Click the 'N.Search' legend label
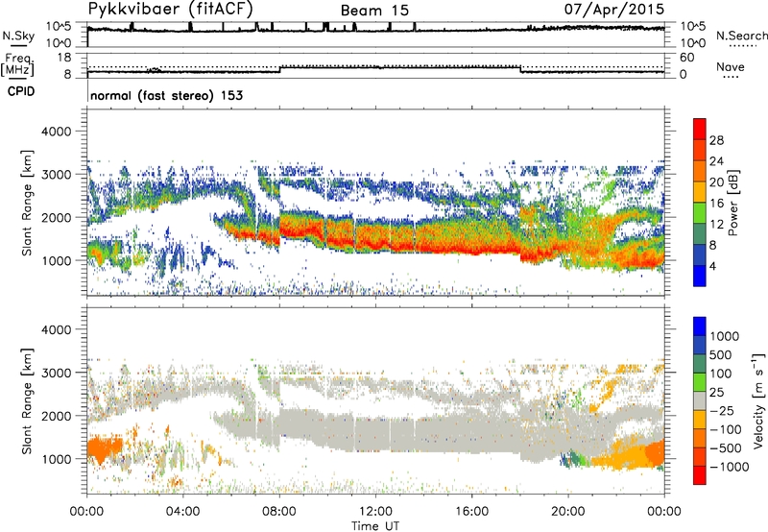 (741, 36)
